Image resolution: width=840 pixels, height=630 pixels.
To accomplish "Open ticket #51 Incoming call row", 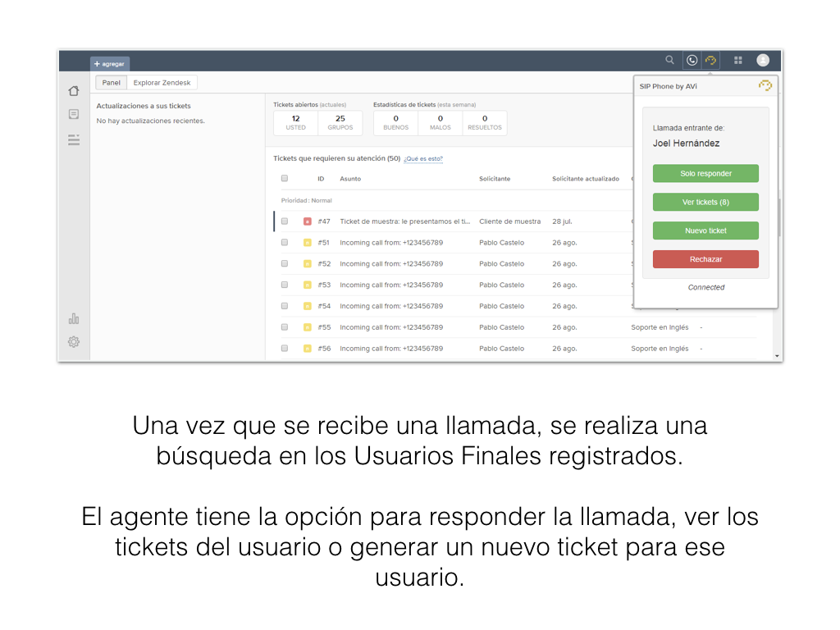I will click(391, 243).
